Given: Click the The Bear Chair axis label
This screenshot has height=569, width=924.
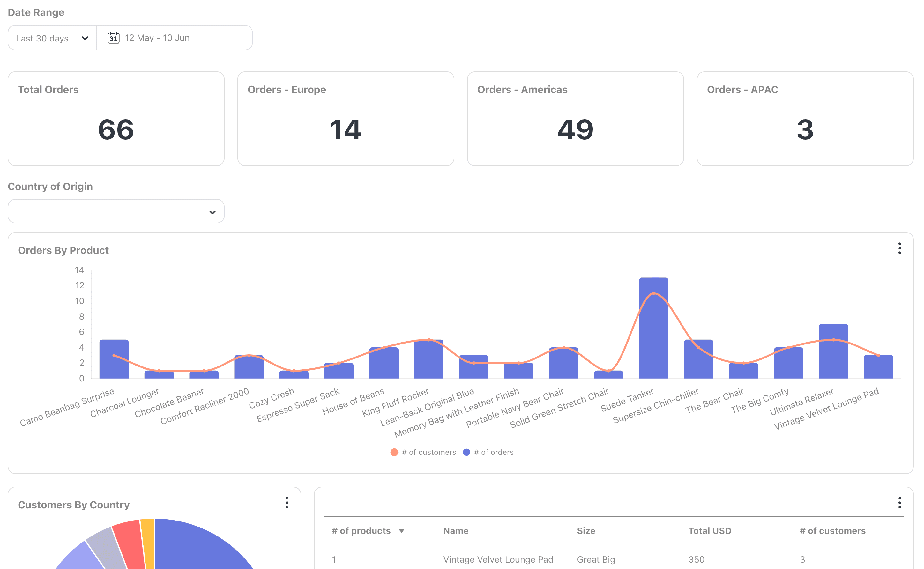Looking at the screenshot, I should pos(714,401).
